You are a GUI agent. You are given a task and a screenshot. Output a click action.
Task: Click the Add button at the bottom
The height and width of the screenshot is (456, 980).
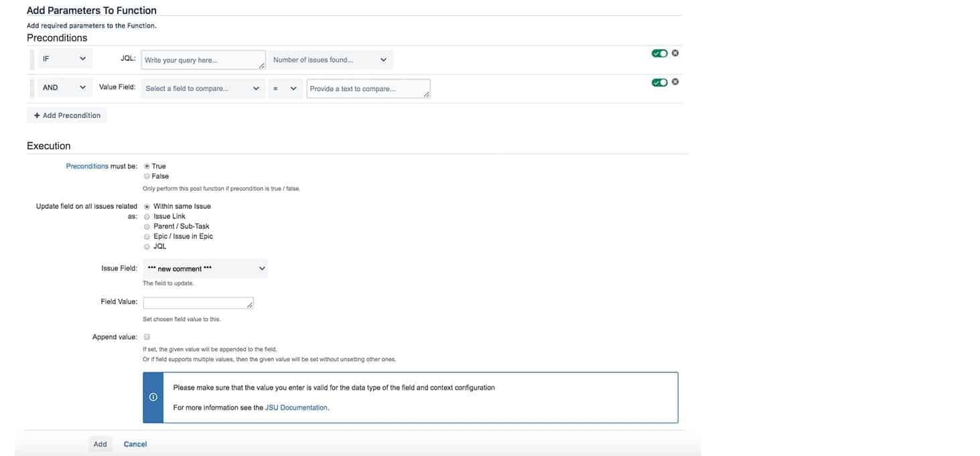(100, 443)
